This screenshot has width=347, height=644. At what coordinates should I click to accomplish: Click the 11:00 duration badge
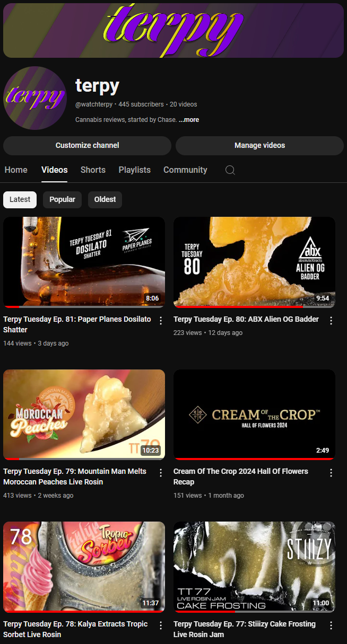tap(321, 603)
